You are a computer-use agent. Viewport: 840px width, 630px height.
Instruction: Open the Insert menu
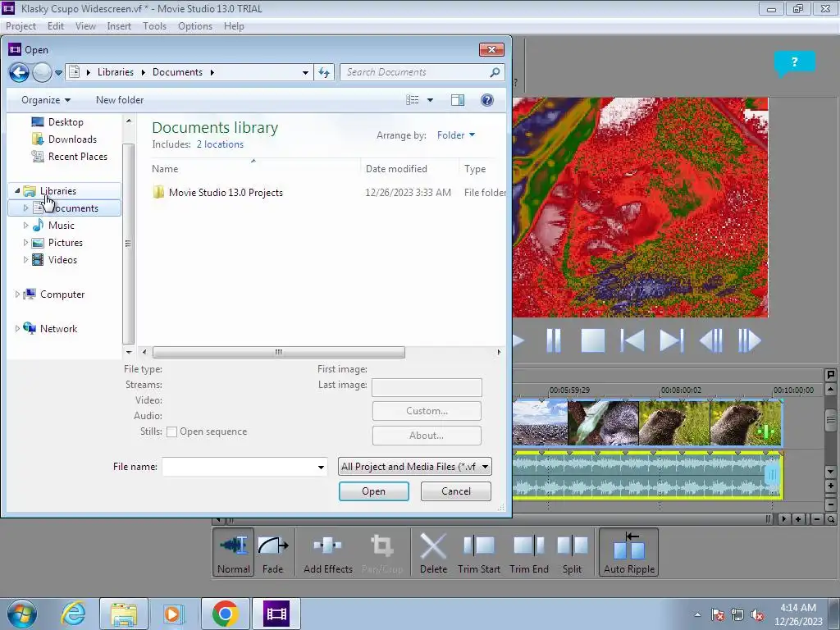click(x=119, y=26)
